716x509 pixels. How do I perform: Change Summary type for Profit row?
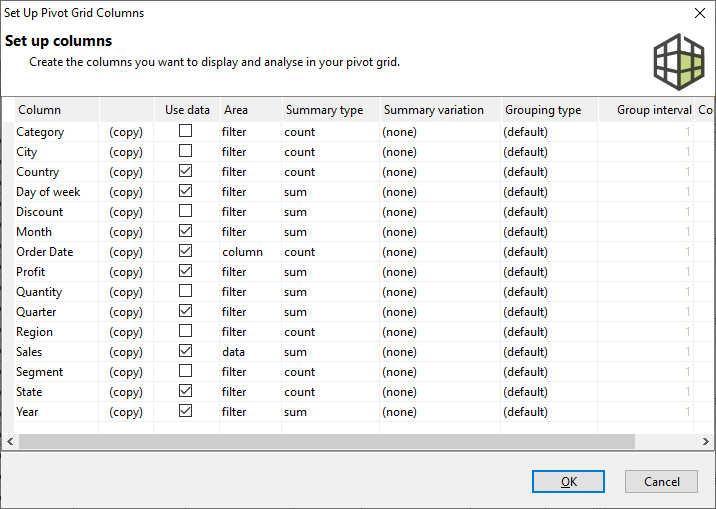pos(329,272)
